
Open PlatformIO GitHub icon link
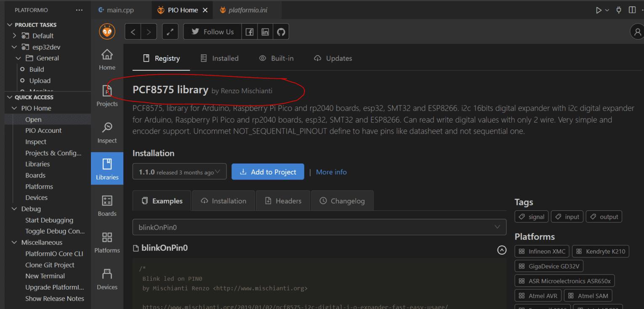281,32
